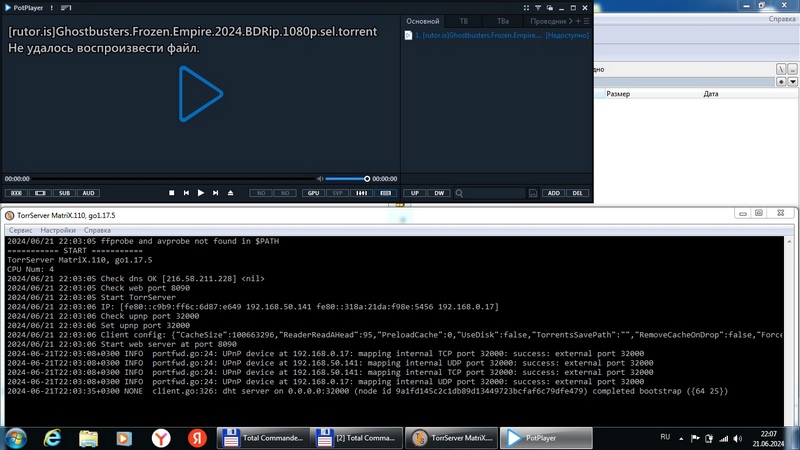
Task: Open audio track menu with AUD button
Action: tap(88, 193)
